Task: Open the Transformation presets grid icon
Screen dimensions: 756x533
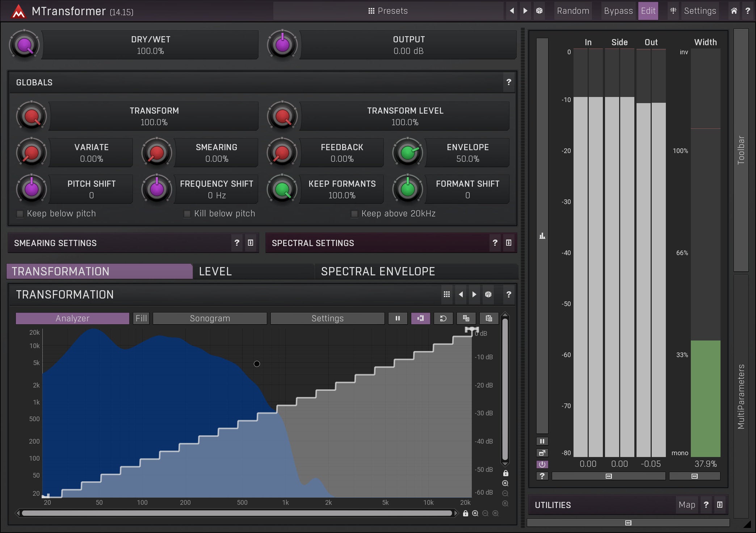Action: click(x=447, y=295)
